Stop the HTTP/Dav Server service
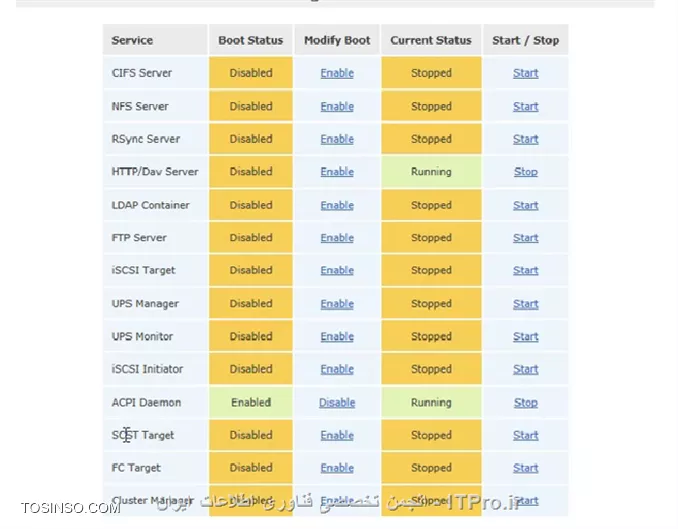Image resolution: width=678 pixels, height=529 pixels. point(525,172)
